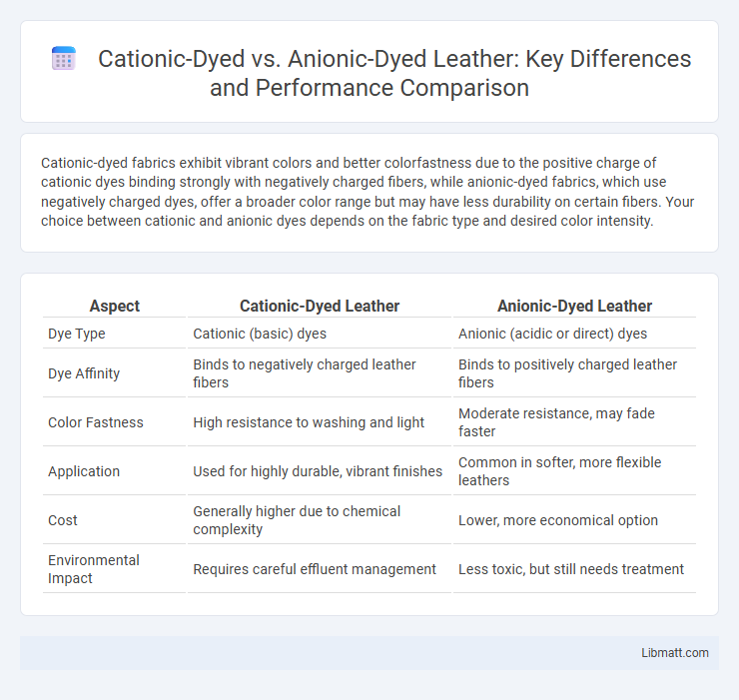
Task: Click 'Used for highly durable, vibrant finishes' cell
Action: tap(318, 471)
